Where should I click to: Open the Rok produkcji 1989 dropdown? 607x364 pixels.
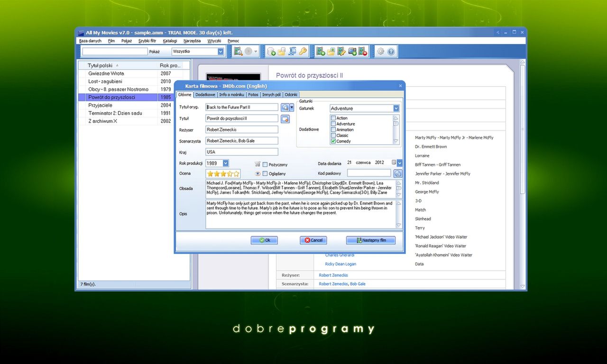[x=226, y=163]
